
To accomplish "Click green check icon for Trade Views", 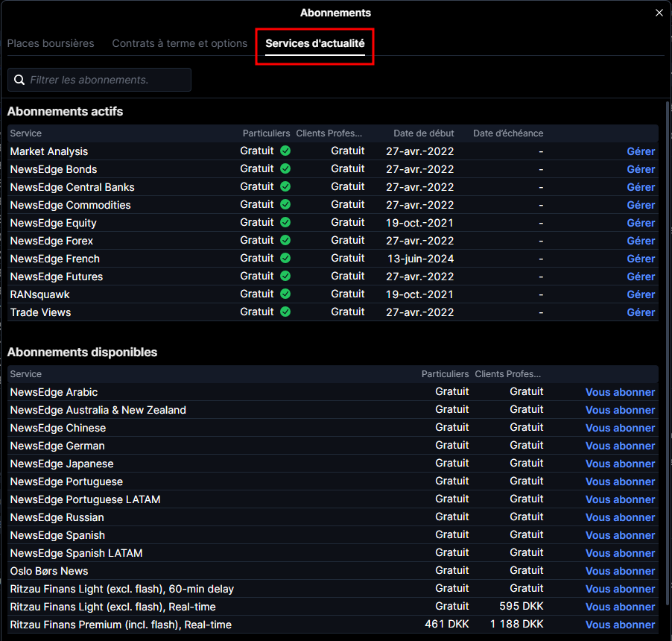I will coord(285,312).
